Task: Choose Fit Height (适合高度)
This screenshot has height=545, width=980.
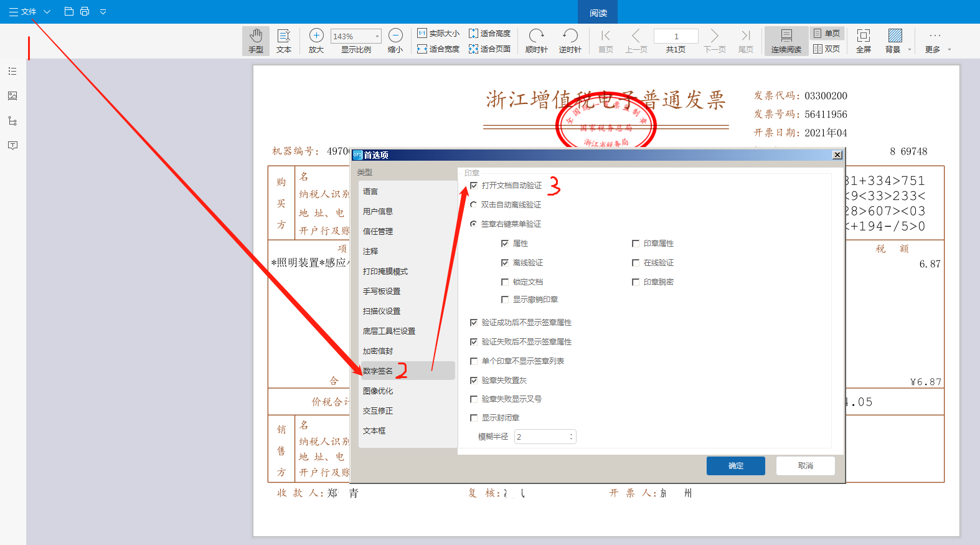Action: 489,34
